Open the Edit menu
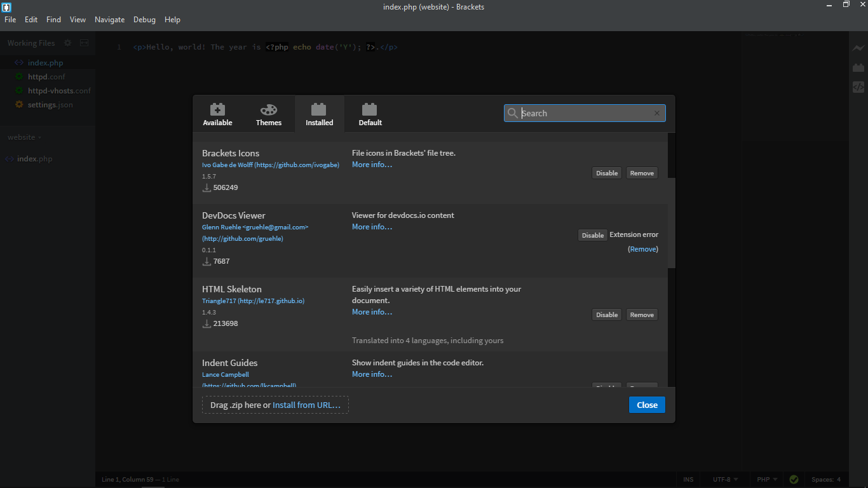The height and width of the screenshot is (488, 868). pos(31,20)
